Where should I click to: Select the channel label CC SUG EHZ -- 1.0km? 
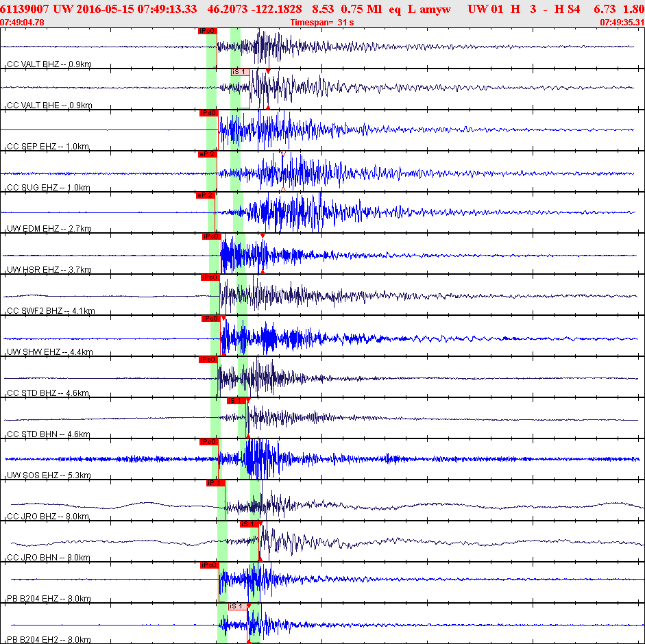pyautogui.click(x=49, y=188)
